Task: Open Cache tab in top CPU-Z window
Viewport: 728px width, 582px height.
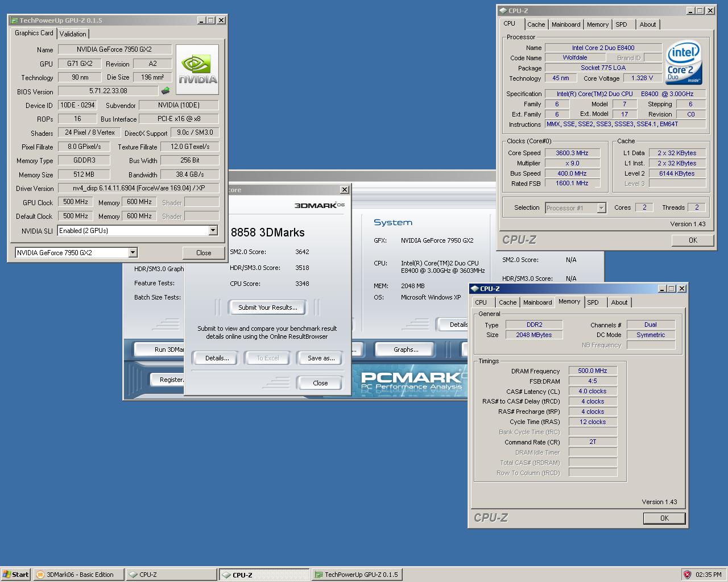Action: click(536, 24)
